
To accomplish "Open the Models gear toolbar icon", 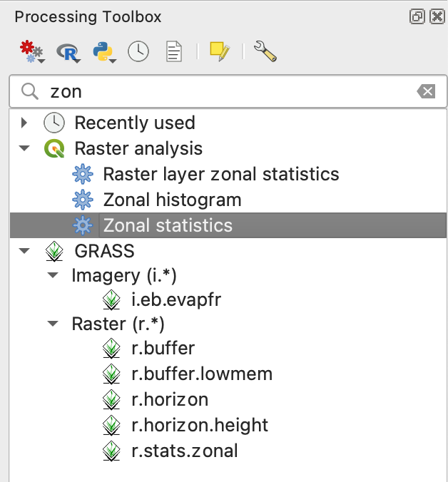I will pyautogui.click(x=31, y=51).
